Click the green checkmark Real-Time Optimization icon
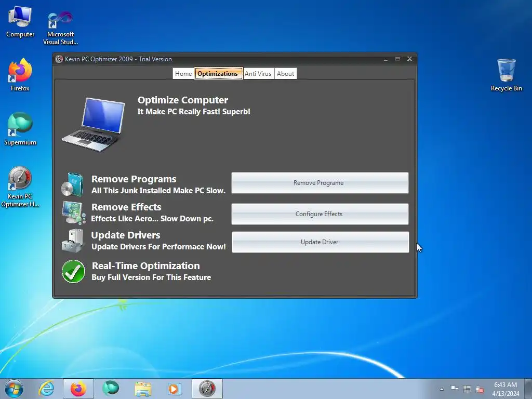This screenshot has width=532, height=399. (x=73, y=271)
